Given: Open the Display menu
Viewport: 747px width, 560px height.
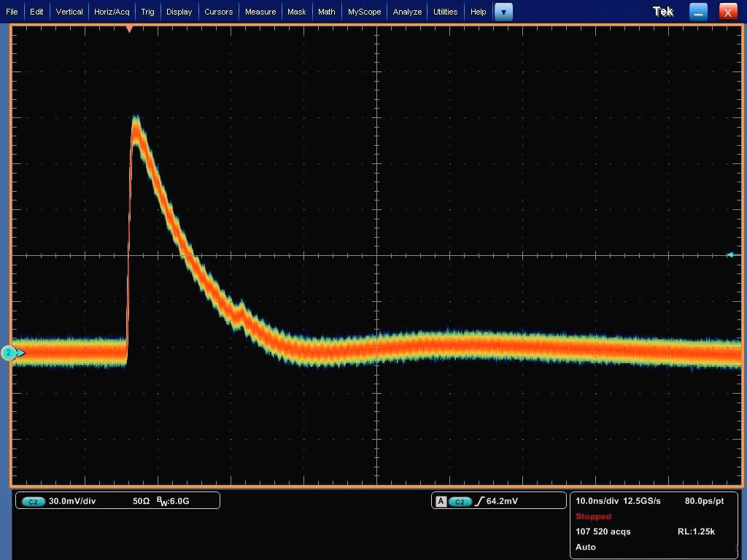Looking at the screenshot, I should pyautogui.click(x=179, y=12).
